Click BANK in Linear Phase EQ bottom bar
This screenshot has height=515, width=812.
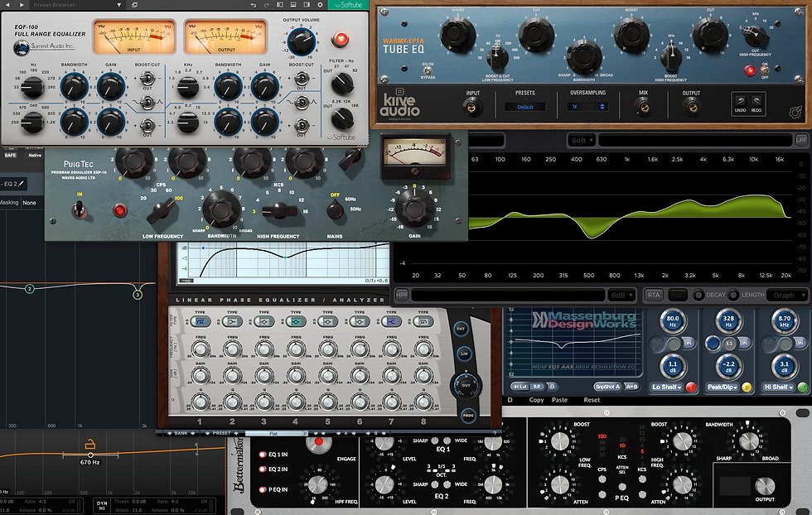181,433
